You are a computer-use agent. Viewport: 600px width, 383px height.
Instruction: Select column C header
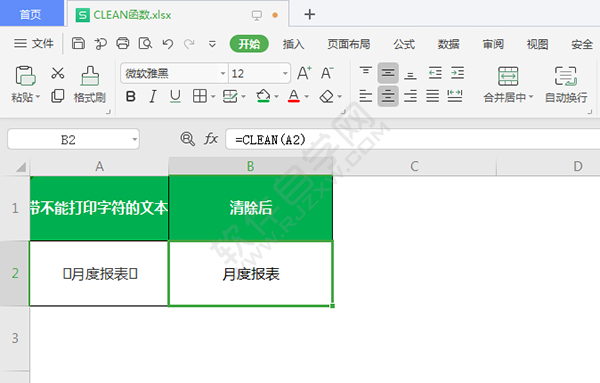point(414,166)
